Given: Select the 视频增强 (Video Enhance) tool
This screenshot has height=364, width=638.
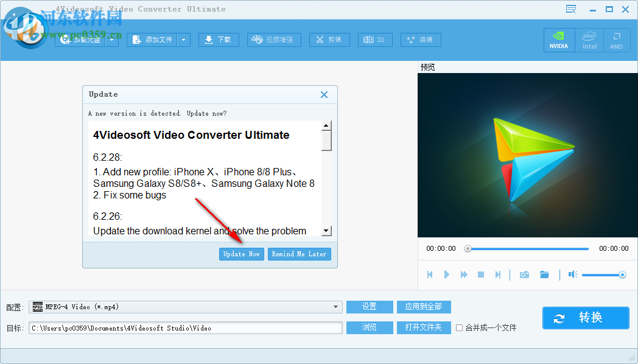Looking at the screenshot, I should (x=274, y=40).
